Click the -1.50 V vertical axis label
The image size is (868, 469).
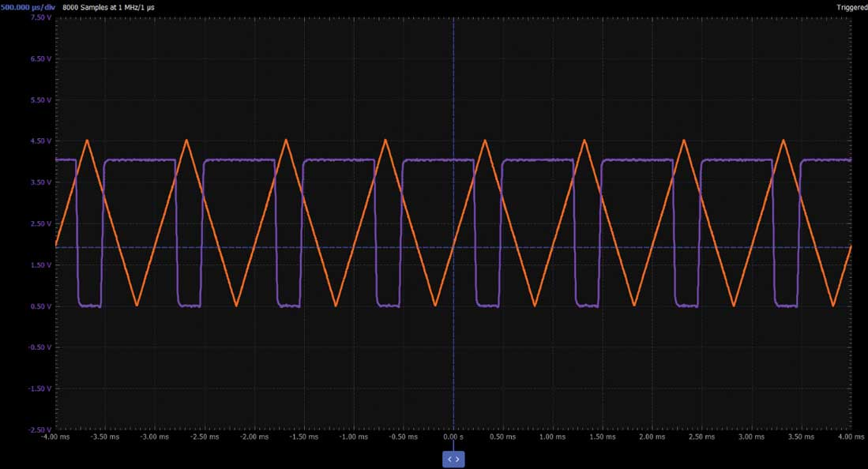(39, 388)
